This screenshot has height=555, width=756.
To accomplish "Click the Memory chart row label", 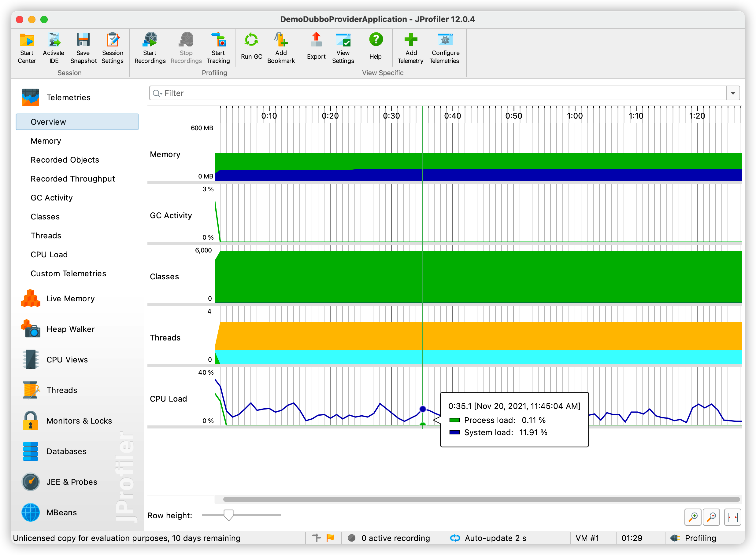I will (165, 155).
